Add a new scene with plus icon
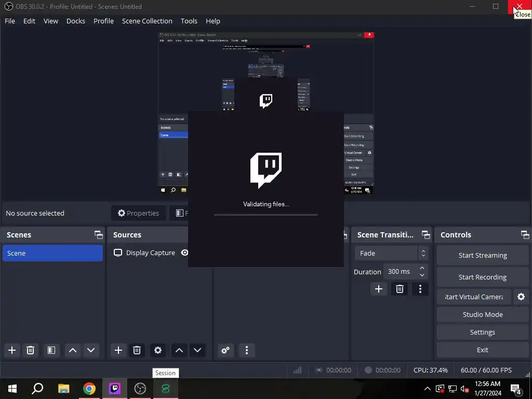Screen dimensions: 532x399 coord(12,350)
